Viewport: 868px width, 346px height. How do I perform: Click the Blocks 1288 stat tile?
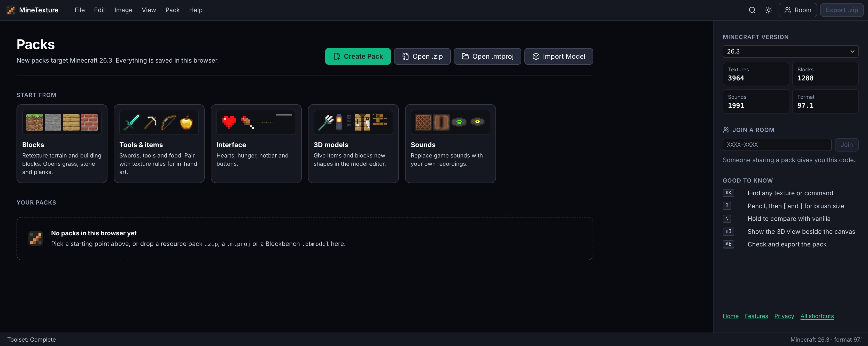point(825,74)
